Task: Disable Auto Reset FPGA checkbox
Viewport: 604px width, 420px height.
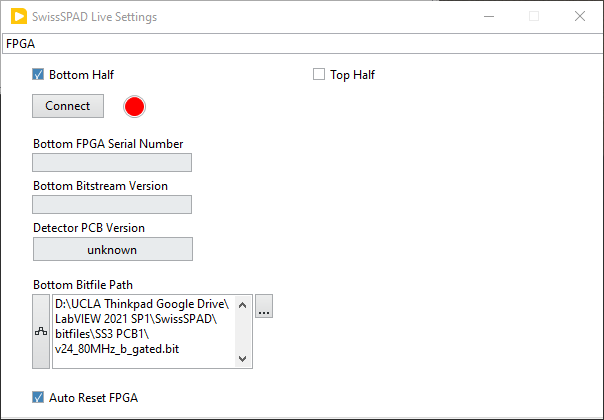Action: coord(38,397)
